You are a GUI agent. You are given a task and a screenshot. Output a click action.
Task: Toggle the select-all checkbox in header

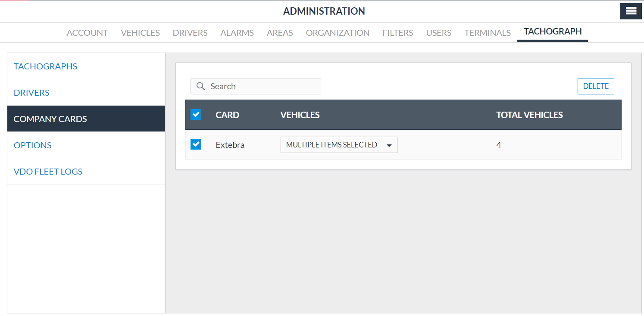(x=196, y=114)
